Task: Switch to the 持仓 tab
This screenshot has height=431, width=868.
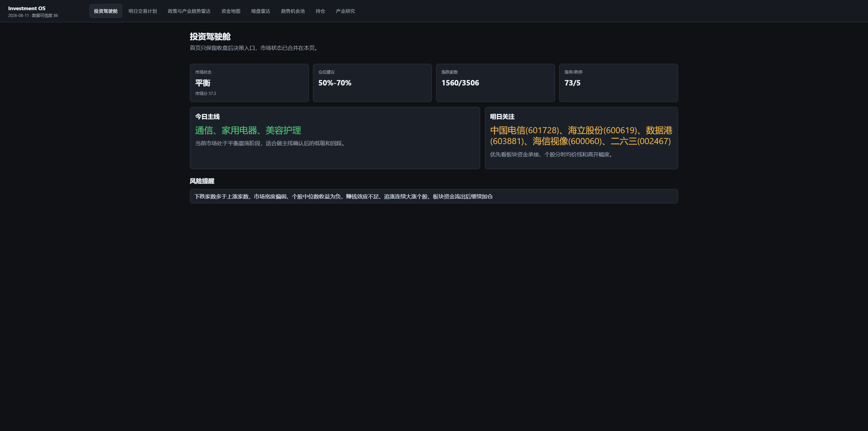Action: point(320,11)
